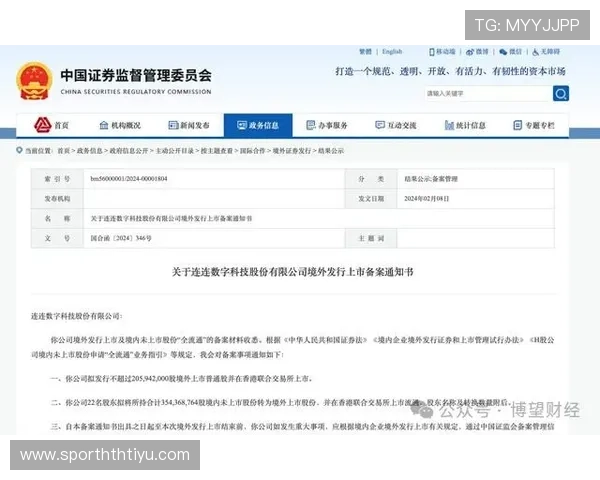Click paragraph mentioning 205,942,000股
The height and width of the screenshot is (480, 600).
click(x=182, y=379)
